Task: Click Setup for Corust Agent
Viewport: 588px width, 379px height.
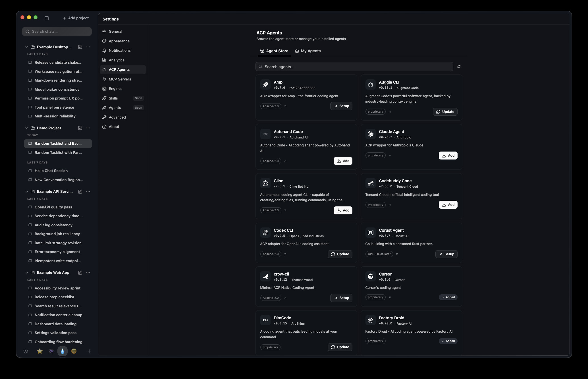Action: coord(446,254)
